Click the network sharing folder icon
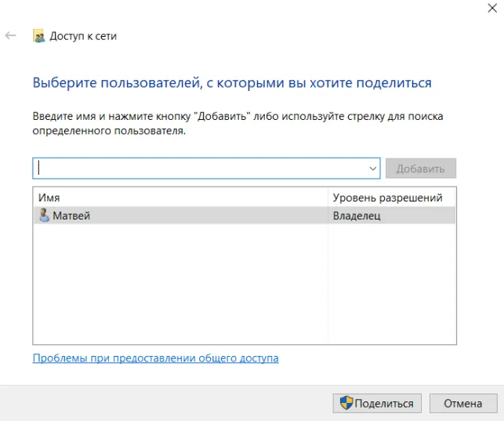 point(38,36)
